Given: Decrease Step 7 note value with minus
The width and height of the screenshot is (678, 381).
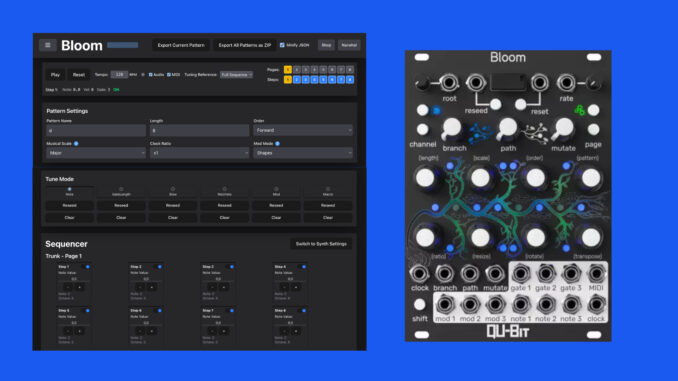Looking at the screenshot, I should [212, 331].
